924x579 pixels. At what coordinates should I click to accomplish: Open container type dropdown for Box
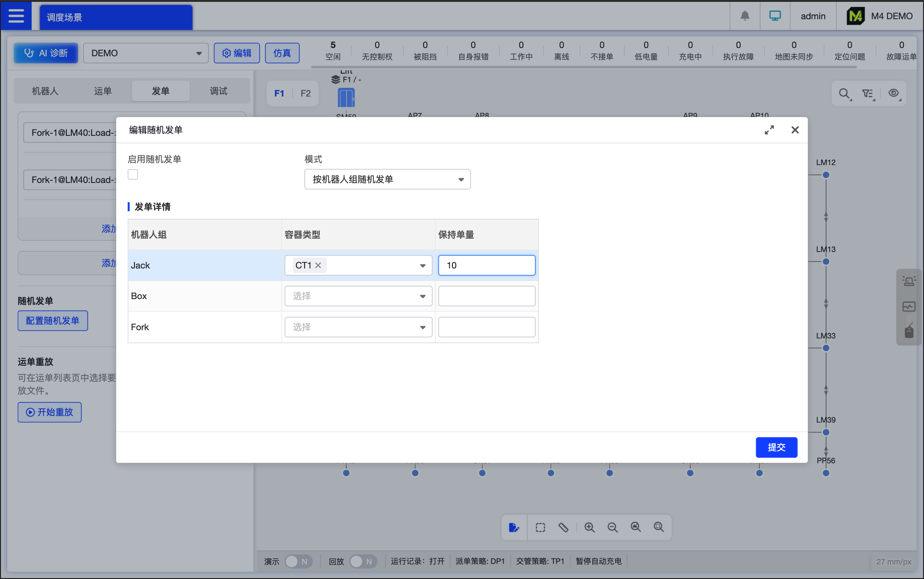click(358, 296)
